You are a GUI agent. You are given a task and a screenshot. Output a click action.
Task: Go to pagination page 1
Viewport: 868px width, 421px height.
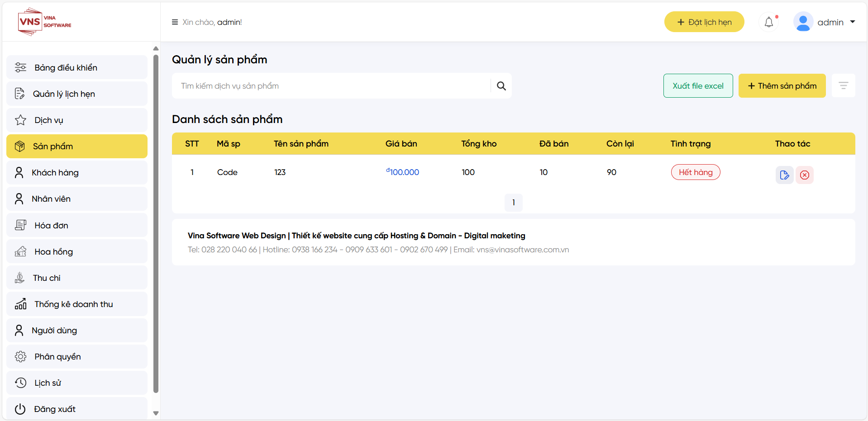coord(514,203)
